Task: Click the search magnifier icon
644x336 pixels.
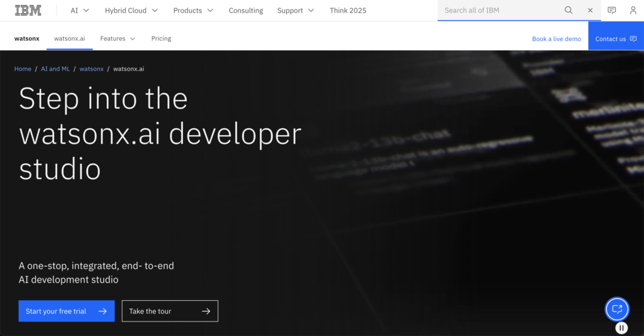Action: pyautogui.click(x=569, y=10)
